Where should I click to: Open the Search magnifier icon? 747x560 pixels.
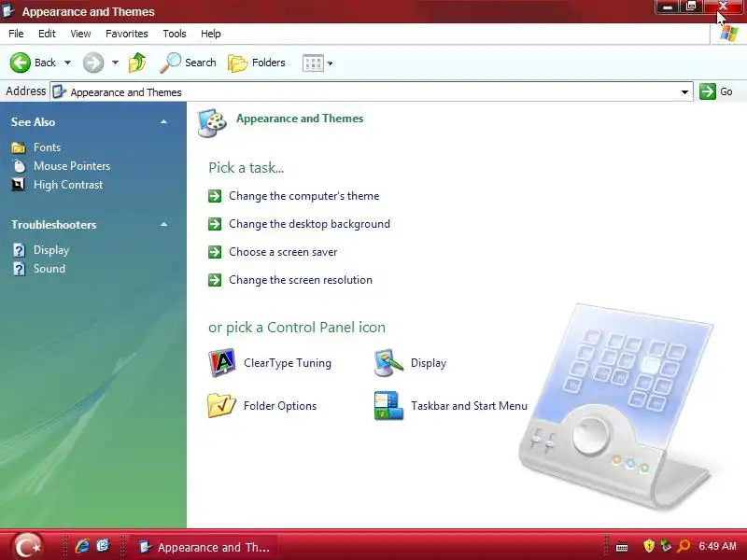point(170,63)
